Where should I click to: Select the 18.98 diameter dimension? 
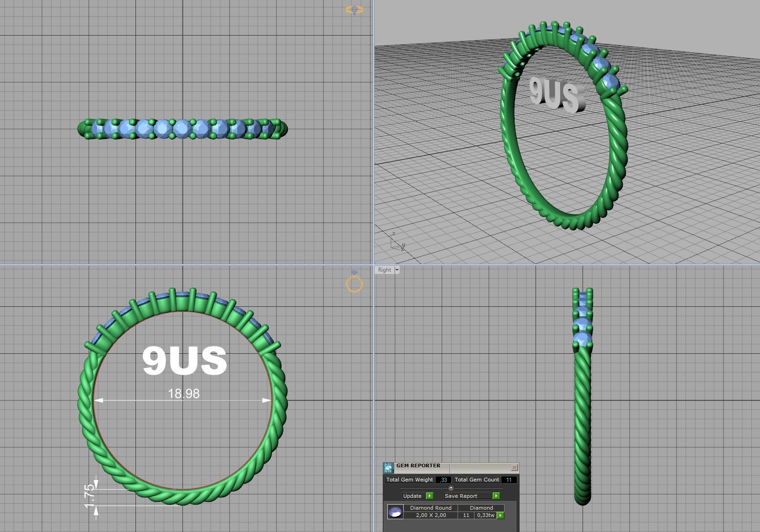pos(184,393)
